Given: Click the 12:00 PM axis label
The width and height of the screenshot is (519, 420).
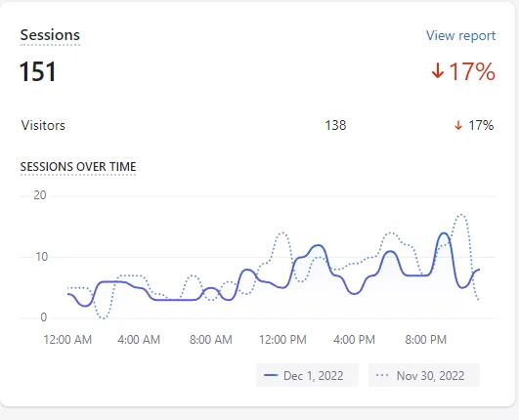Looking at the screenshot, I should point(282,339).
